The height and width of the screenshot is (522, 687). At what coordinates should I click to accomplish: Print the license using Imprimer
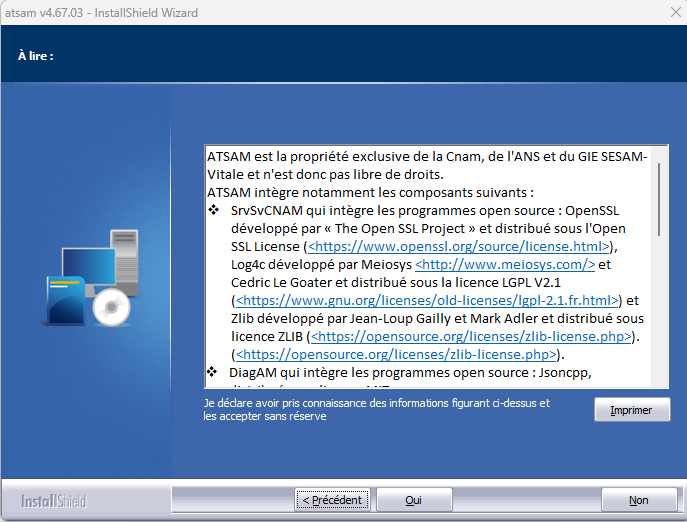click(x=631, y=410)
